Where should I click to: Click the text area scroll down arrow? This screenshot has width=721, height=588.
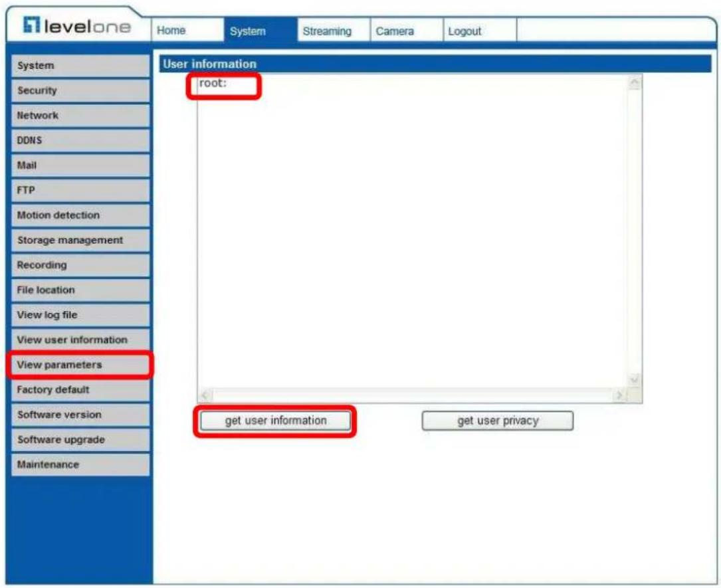coord(635,380)
